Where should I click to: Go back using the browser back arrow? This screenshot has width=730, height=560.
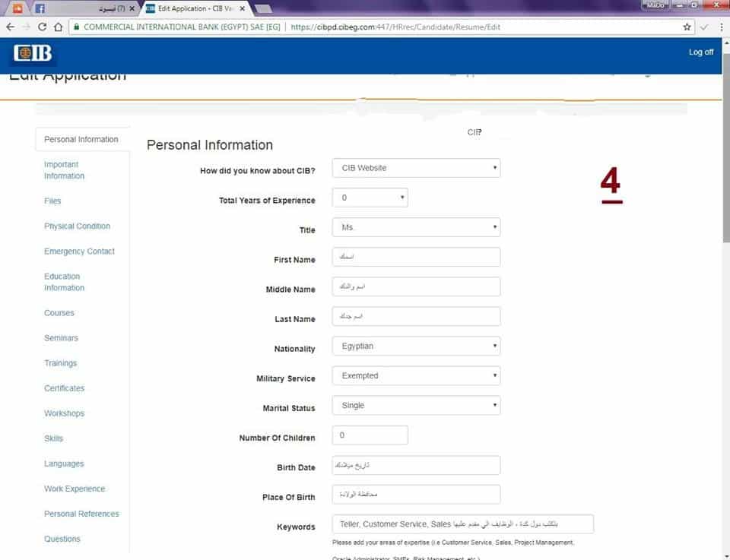tap(10, 27)
